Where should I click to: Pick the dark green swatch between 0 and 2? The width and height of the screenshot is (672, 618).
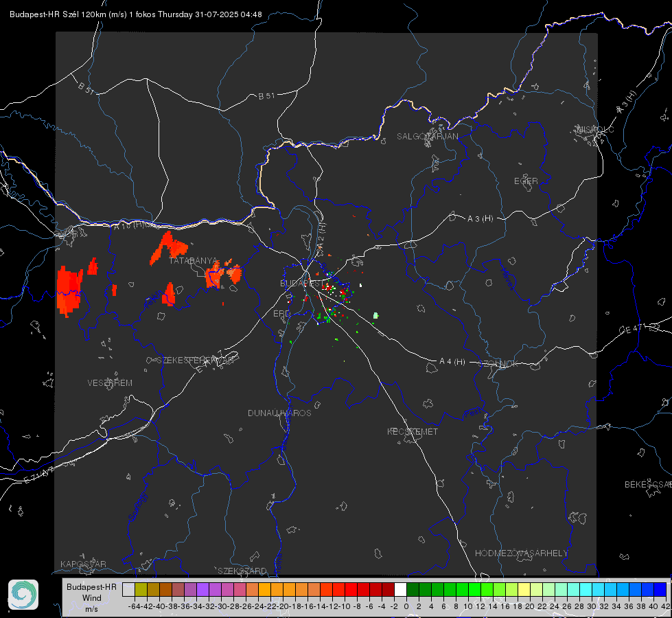(x=413, y=589)
